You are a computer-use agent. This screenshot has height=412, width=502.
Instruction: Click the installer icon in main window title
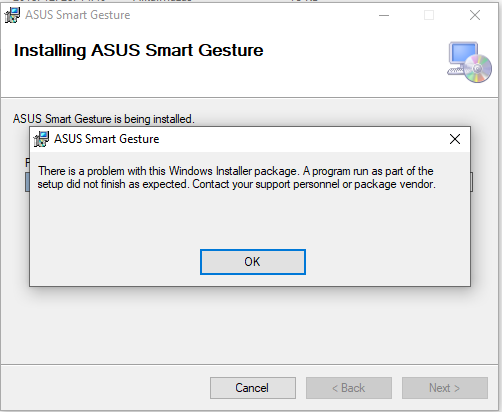[x=12, y=15]
